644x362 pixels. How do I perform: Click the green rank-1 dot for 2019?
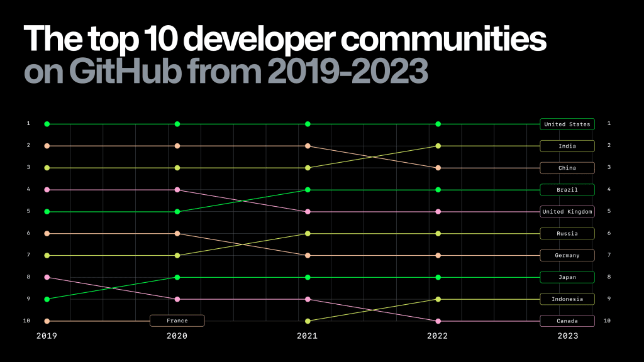[x=47, y=124]
